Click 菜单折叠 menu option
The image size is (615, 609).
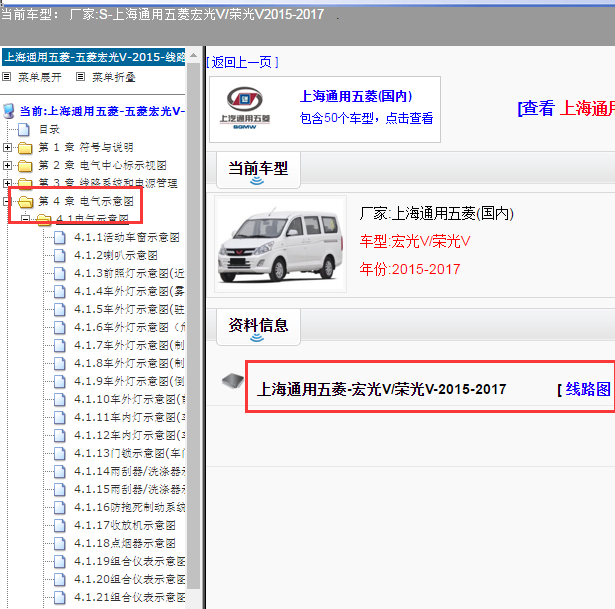(x=114, y=77)
